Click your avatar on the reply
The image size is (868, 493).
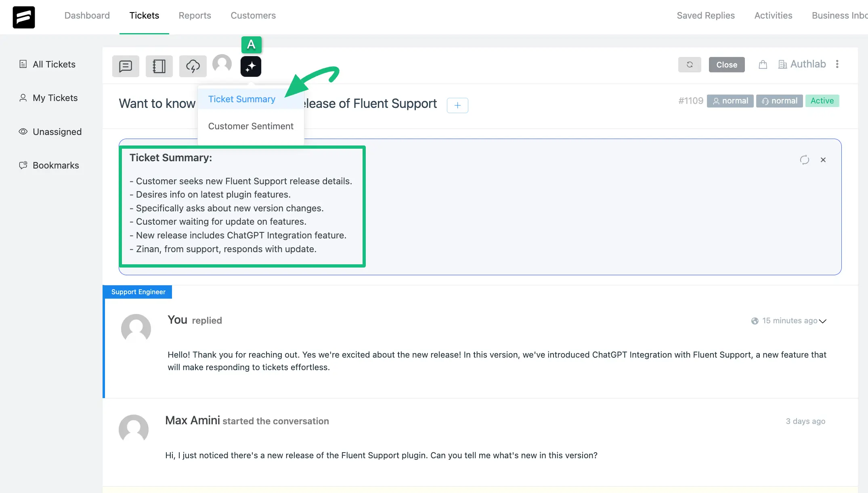point(136,328)
